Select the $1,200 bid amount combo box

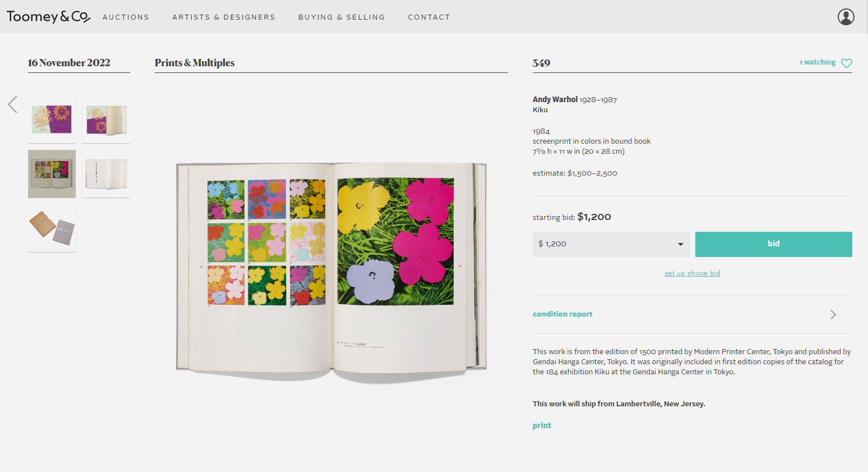pyautogui.click(x=611, y=244)
